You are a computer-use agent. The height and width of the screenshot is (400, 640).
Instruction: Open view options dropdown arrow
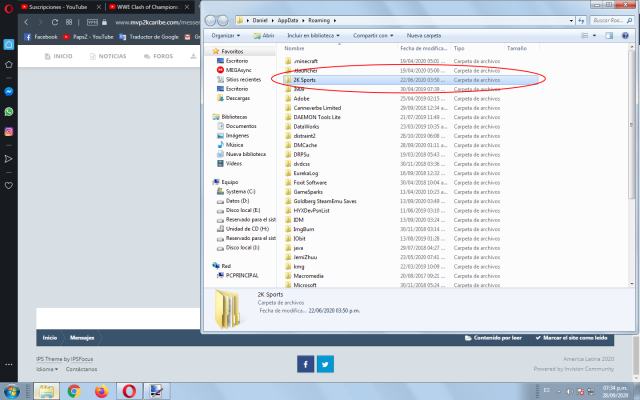click(x=594, y=36)
